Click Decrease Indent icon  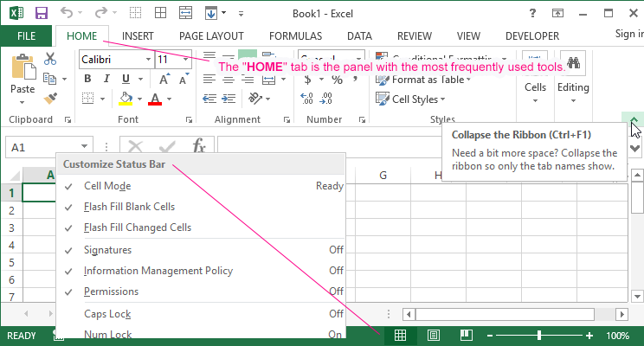click(209, 99)
